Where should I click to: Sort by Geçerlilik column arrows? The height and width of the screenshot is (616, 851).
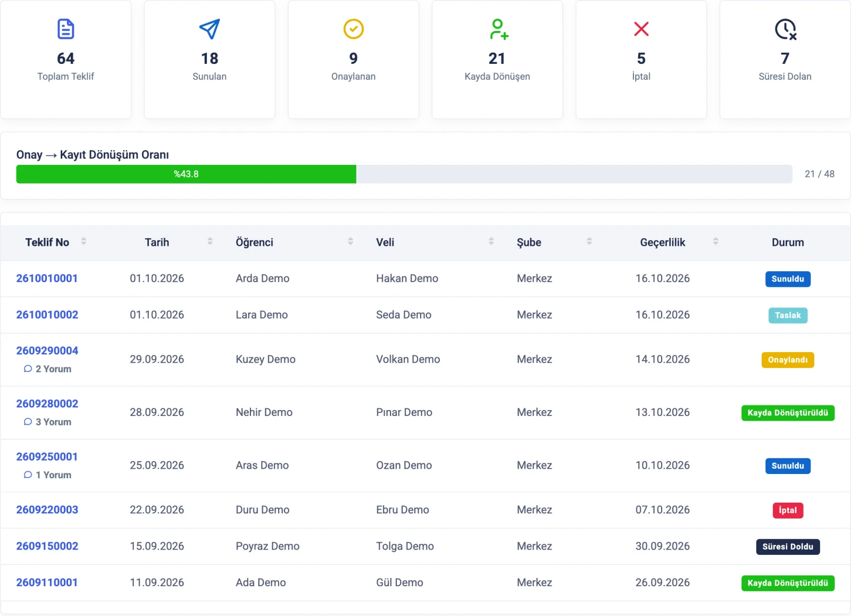coord(716,242)
